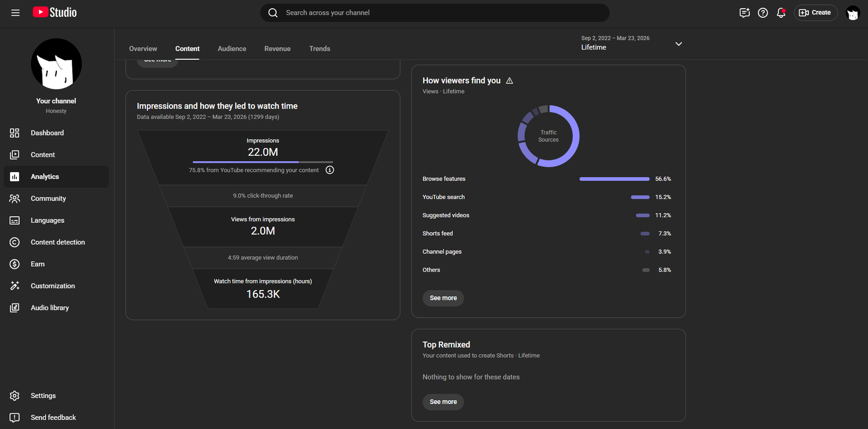
Task: Open the notifications bell
Action: click(781, 12)
